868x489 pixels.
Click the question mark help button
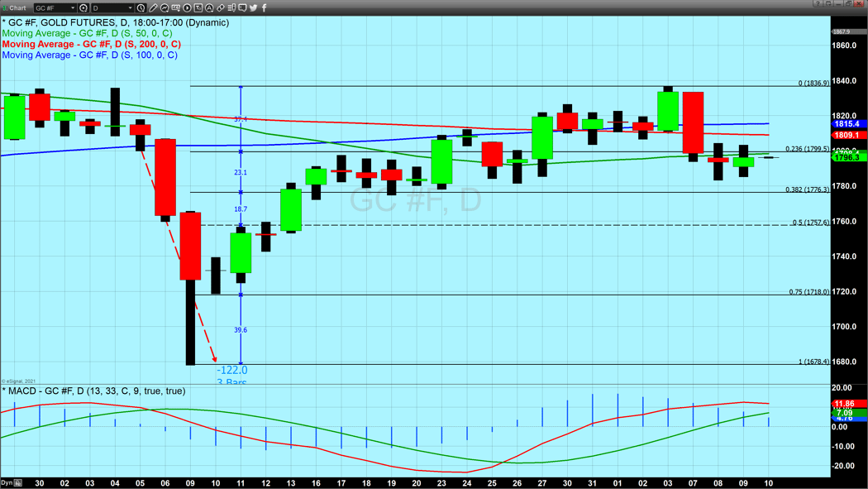point(818,3)
